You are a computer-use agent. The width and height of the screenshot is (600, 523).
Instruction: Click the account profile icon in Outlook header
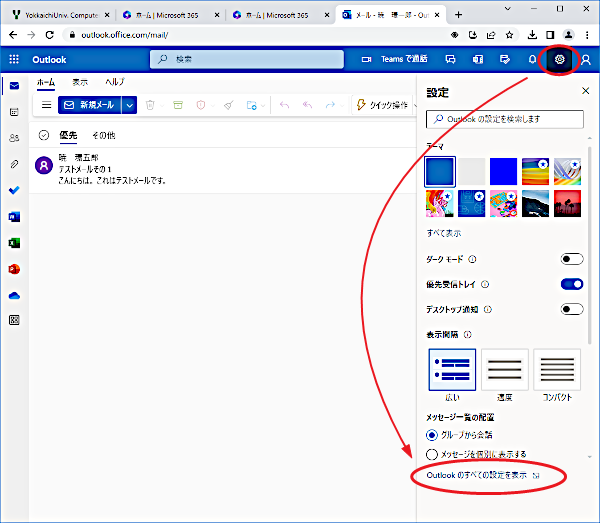pyautogui.click(x=586, y=60)
